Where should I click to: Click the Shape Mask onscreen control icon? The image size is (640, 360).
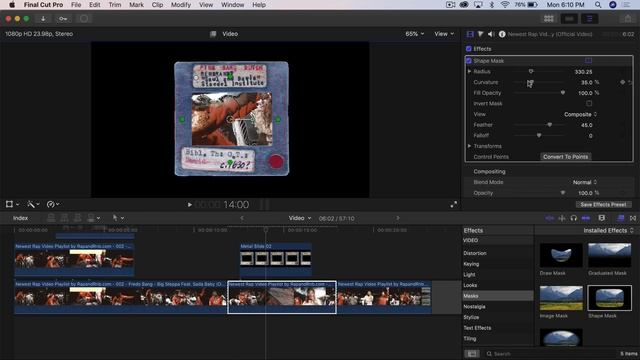tap(588, 60)
